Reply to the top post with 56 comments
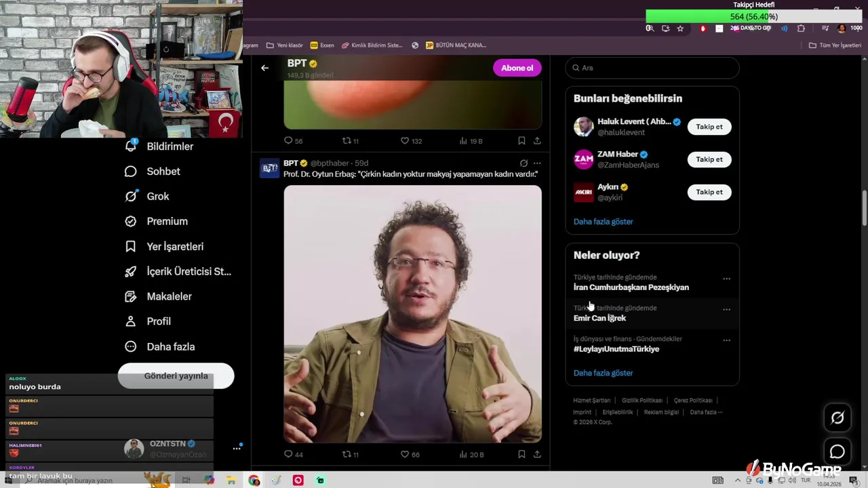The width and height of the screenshot is (868, 488). tap(294, 141)
